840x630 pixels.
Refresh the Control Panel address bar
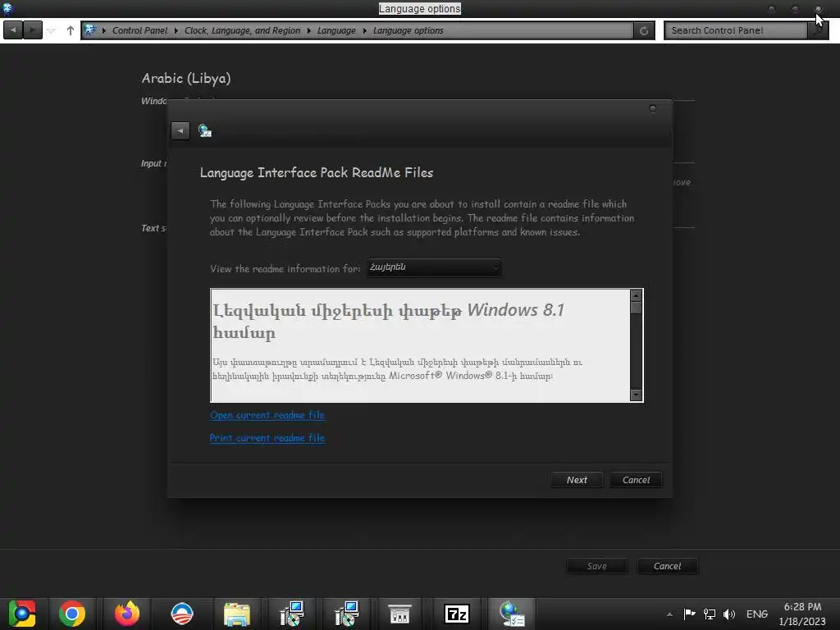click(644, 30)
